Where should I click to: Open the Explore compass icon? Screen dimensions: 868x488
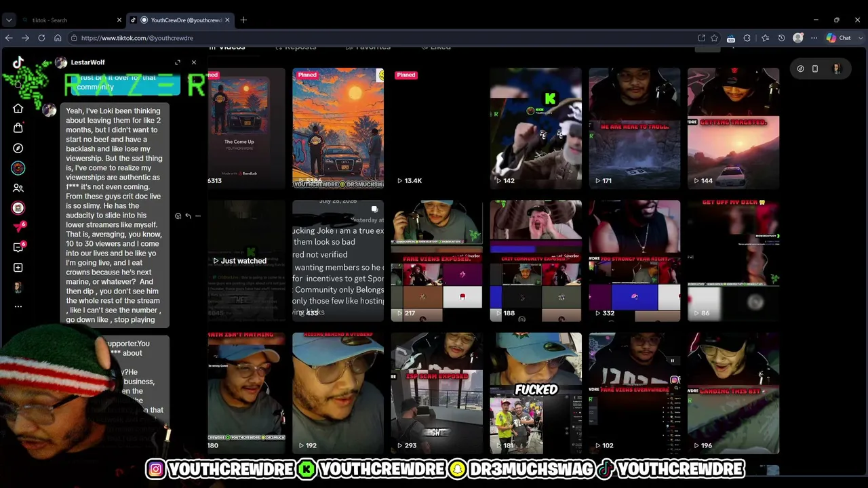click(x=18, y=148)
